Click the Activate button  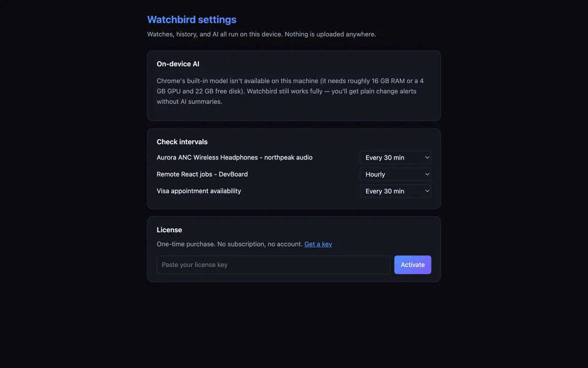[413, 265]
